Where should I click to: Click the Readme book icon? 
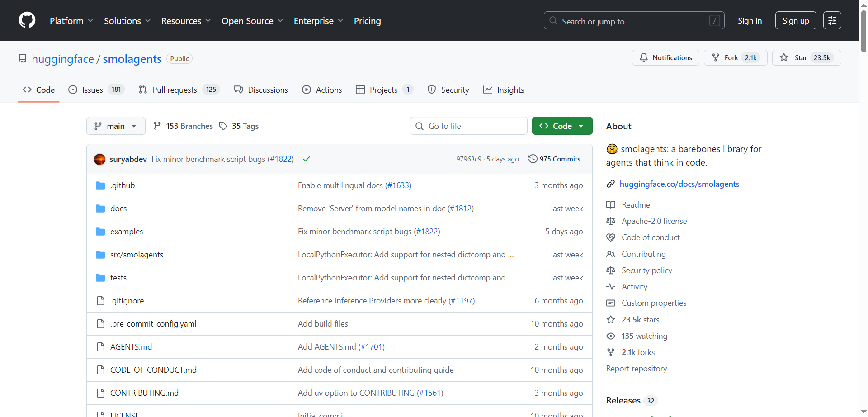click(x=611, y=205)
